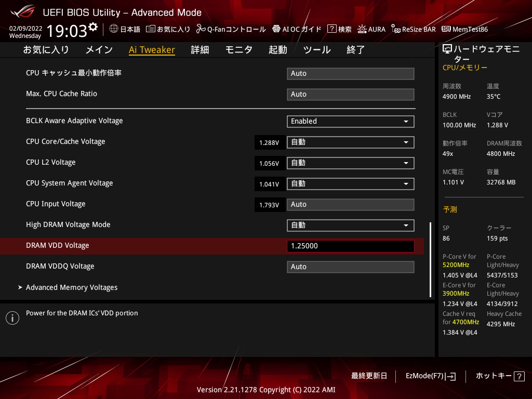Open the お気に入り main tab

(x=46, y=50)
